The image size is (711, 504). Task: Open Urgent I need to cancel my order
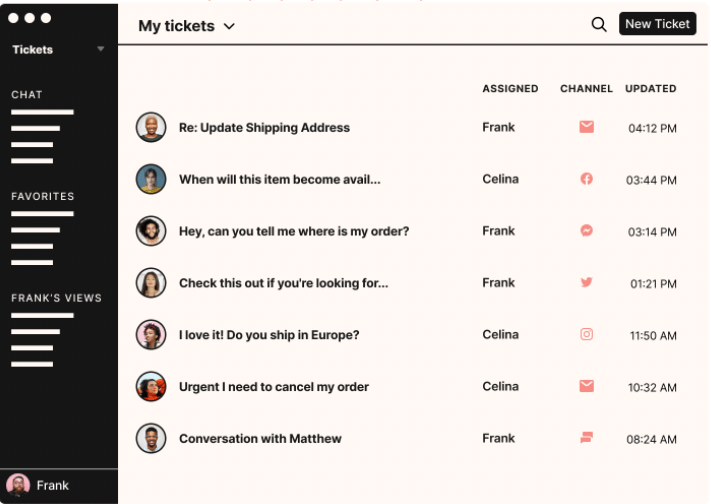pos(273,387)
